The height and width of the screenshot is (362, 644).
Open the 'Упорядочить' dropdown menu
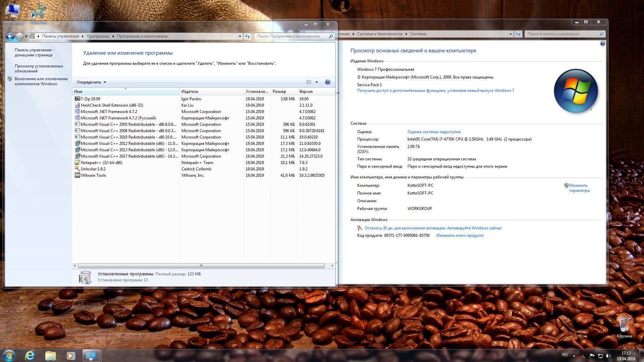coord(91,82)
